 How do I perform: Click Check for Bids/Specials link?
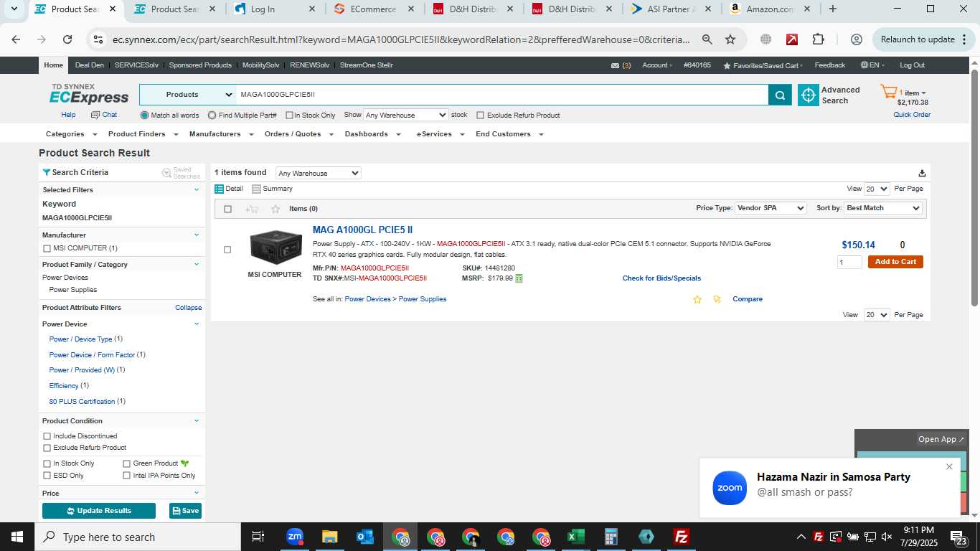click(x=661, y=278)
